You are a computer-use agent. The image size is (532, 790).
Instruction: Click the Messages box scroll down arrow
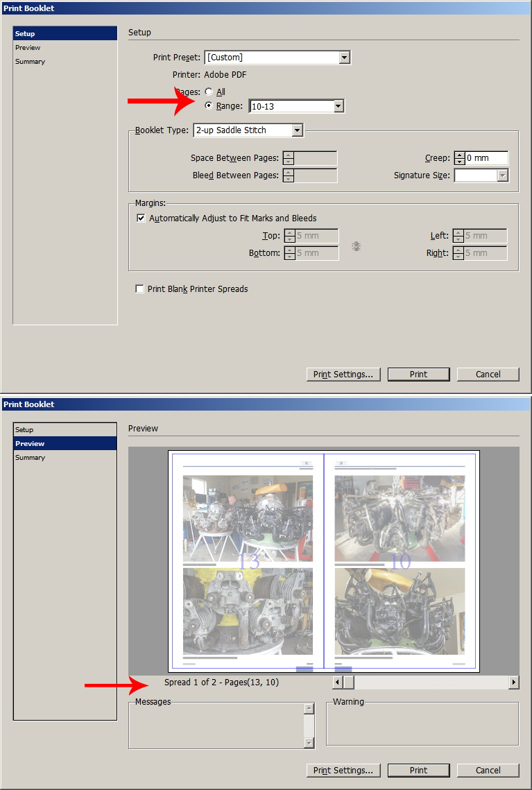point(309,743)
